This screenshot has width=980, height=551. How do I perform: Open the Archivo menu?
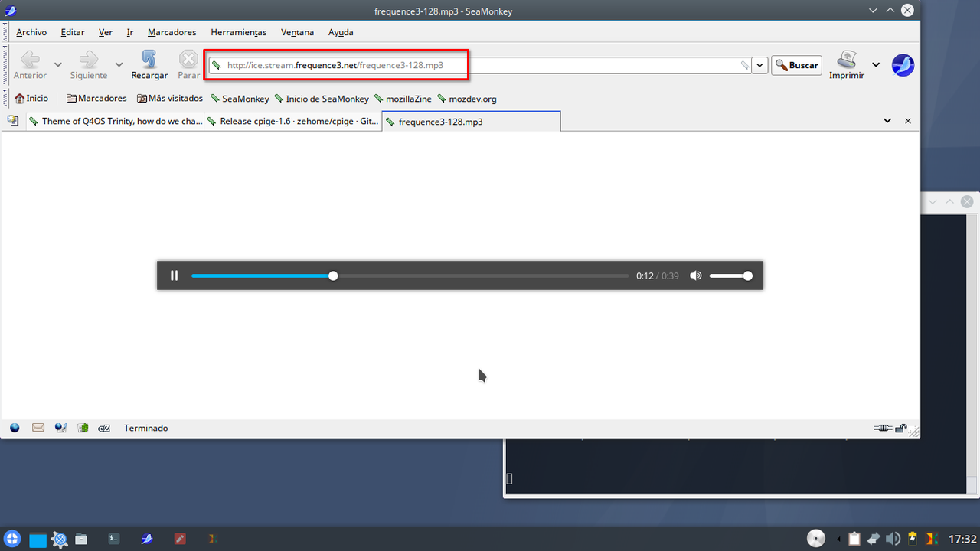click(31, 32)
